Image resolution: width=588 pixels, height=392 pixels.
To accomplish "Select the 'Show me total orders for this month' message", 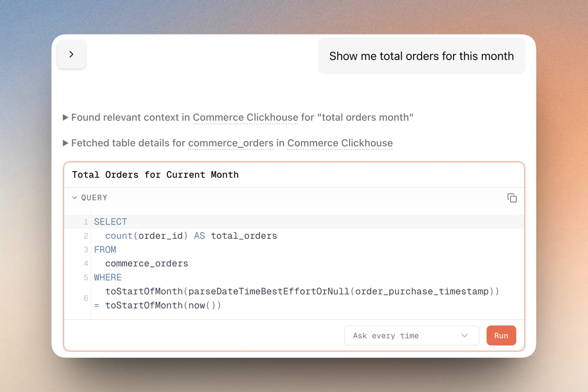I will [x=421, y=56].
